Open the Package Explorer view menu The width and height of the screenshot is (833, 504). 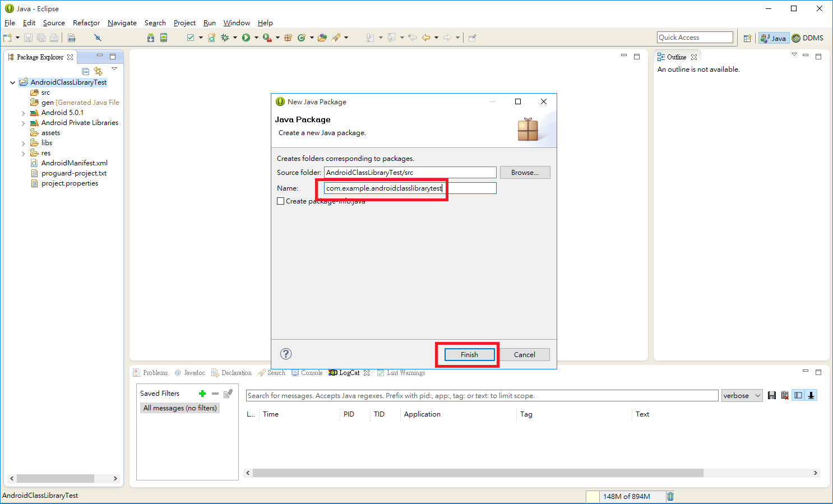point(114,69)
